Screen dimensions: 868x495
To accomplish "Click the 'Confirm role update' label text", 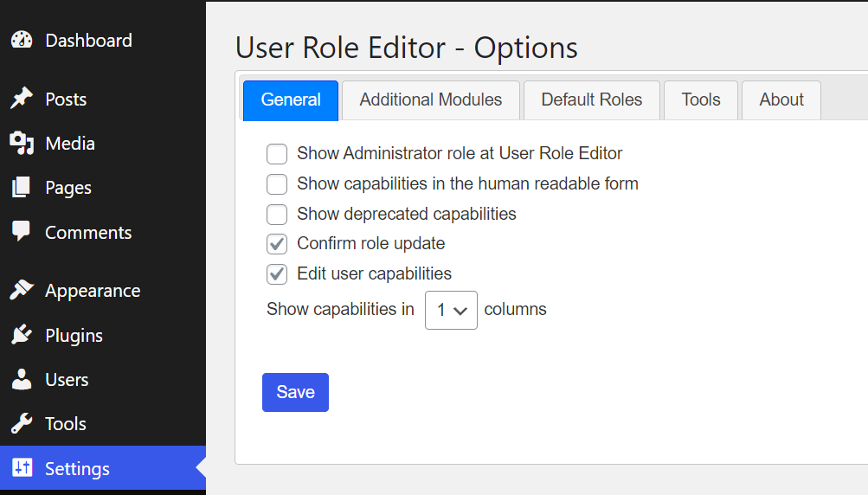I will click(371, 244).
